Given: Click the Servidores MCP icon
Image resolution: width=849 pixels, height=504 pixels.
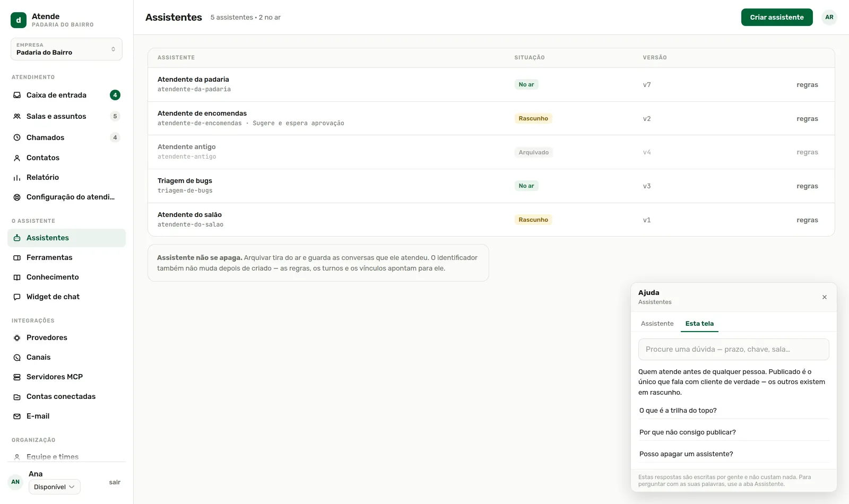Looking at the screenshot, I should (x=17, y=377).
